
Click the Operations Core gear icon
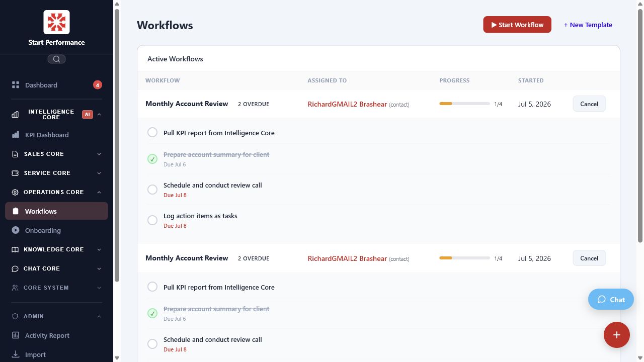tap(15, 192)
